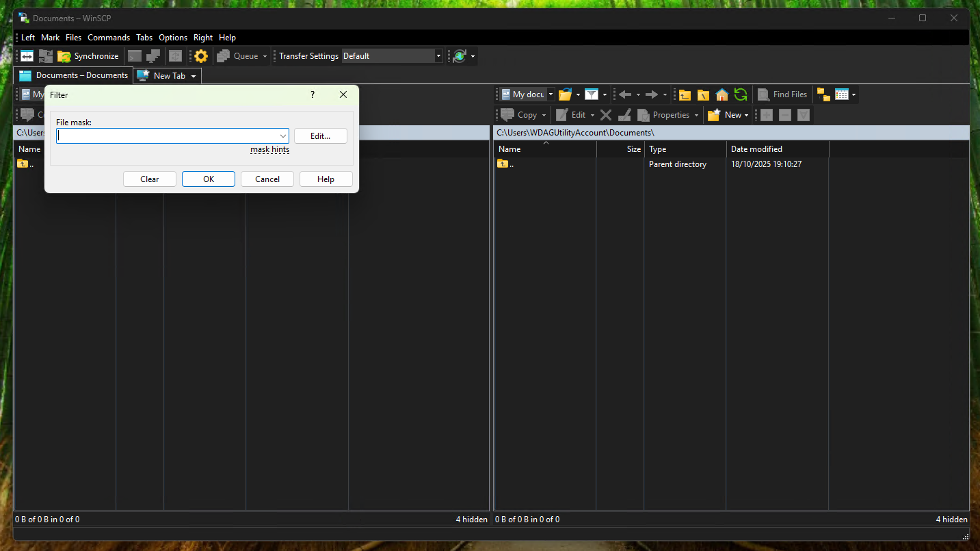
Task: Click the right panel root directory icon
Action: coord(703,94)
